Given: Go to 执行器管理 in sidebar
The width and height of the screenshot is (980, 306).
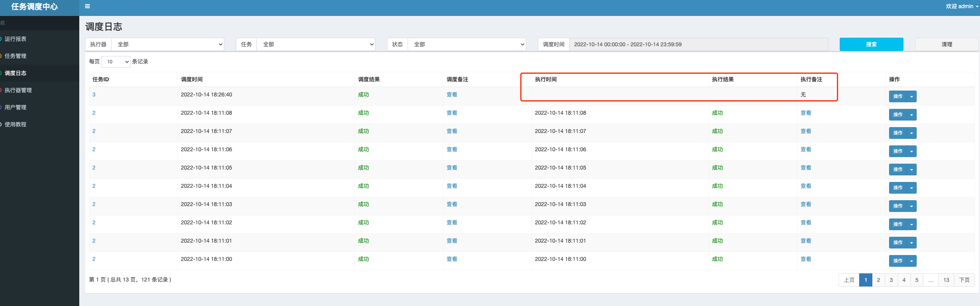Looking at the screenshot, I should 18,90.
